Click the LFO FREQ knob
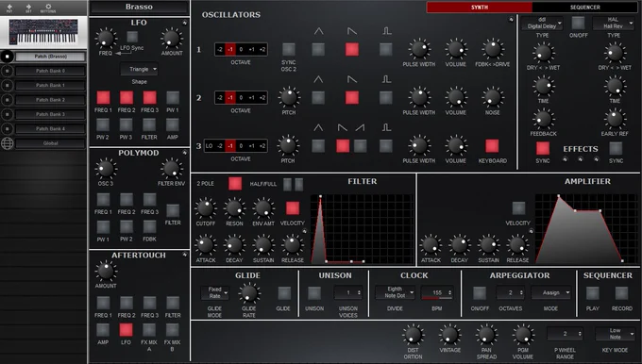This screenshot has height=364, width=642. pyautogui.click(x=105, y=38)
